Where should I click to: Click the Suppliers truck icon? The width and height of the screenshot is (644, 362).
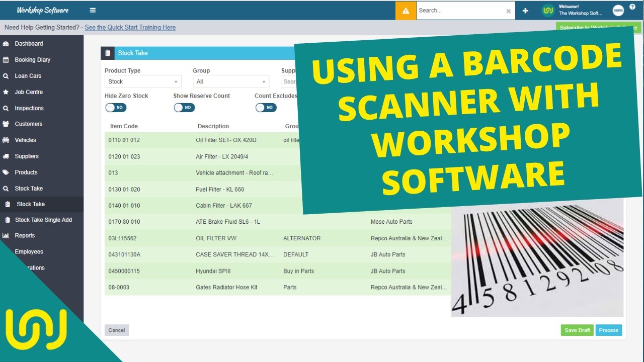tap(6, 156)
